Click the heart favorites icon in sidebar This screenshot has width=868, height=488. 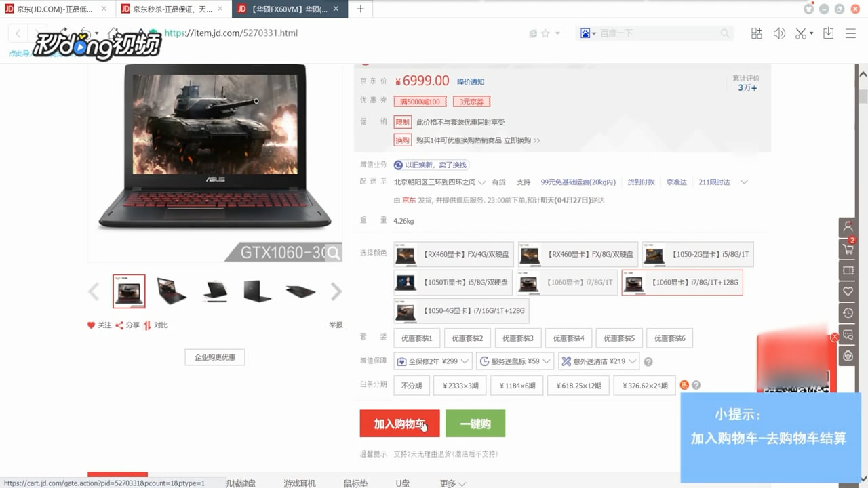coord(847,291)
